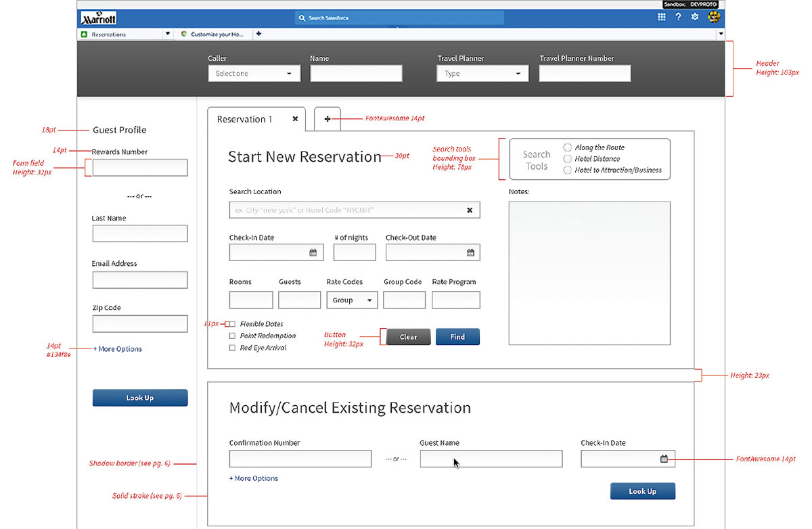Screen dimensions: 812x529
Task: Open the tab overflow arrow at far right
Action: click(721, 34)
